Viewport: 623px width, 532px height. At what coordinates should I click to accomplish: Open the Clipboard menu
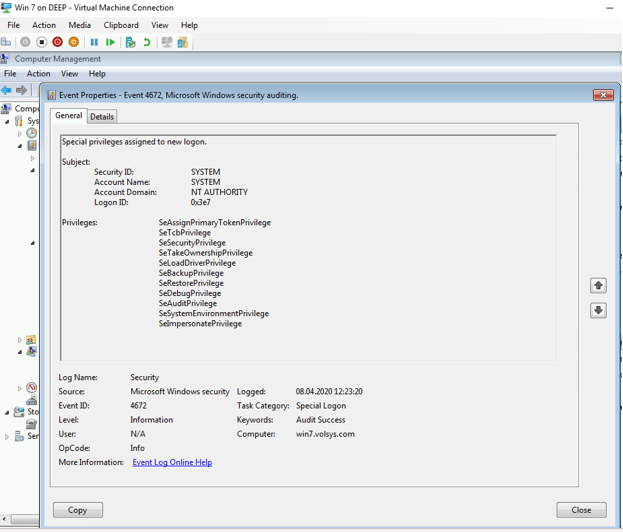pos(121,25)
